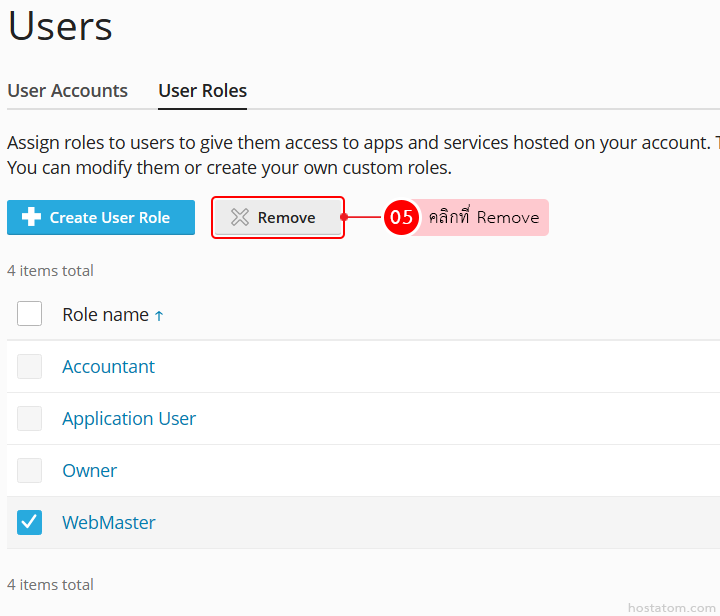Select the Owner row checkbox
Viewport: 720px width, 616px height.
coord(30,470)
